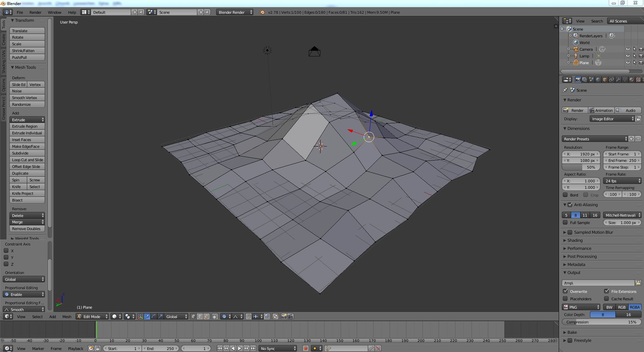644x352 pixels.
Task: Open the Mesh menu in 3D view header
Action: click(x=67, y=316)
